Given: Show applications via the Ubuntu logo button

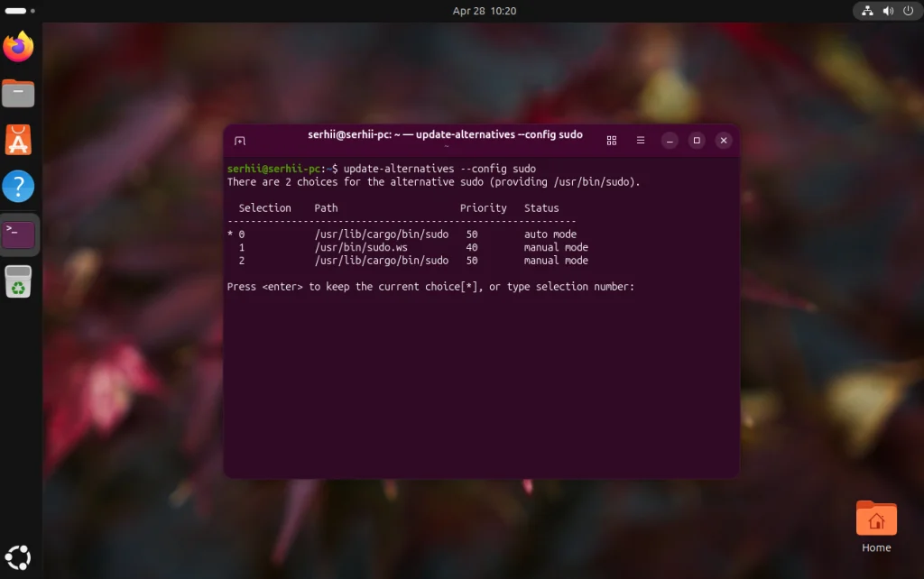Looking at the screenshot, I should click(18, 557).
